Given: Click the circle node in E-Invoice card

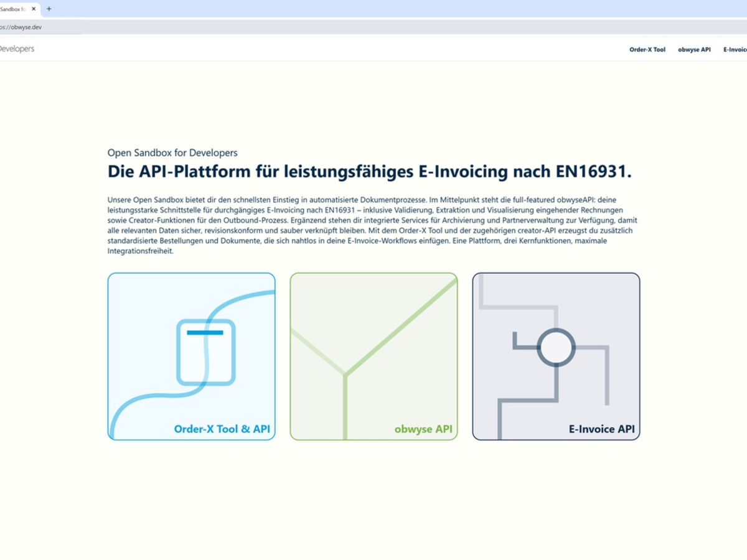Looking at the screenshot, I should click(556, 347).
